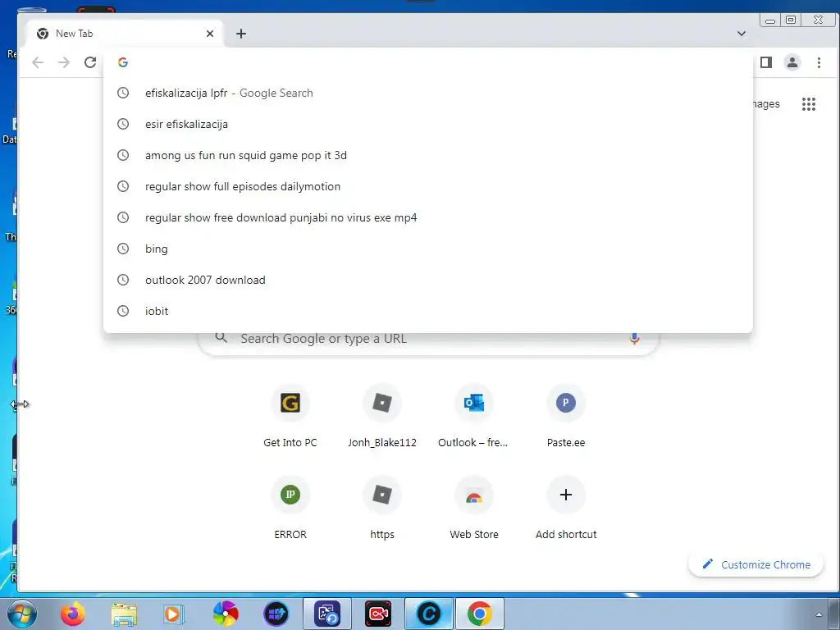
Task: Switch to the photo recovery app in taskbar
Action: point(327,614)
